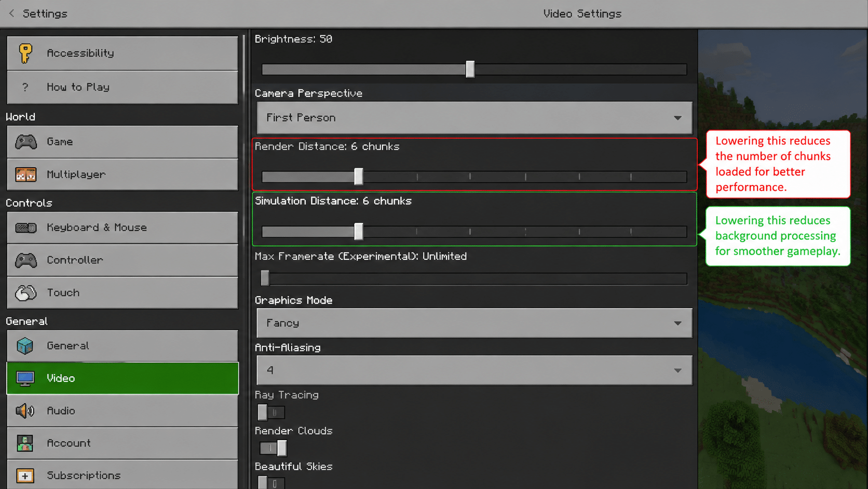Click the "Brightness: 50" label

click(x=293, y=39)
